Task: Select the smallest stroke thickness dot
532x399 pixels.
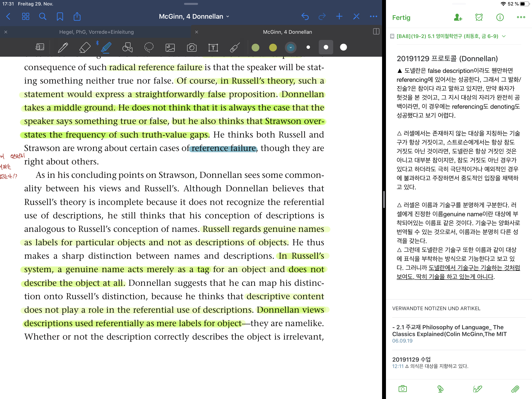Action: [x=308, y=47]
